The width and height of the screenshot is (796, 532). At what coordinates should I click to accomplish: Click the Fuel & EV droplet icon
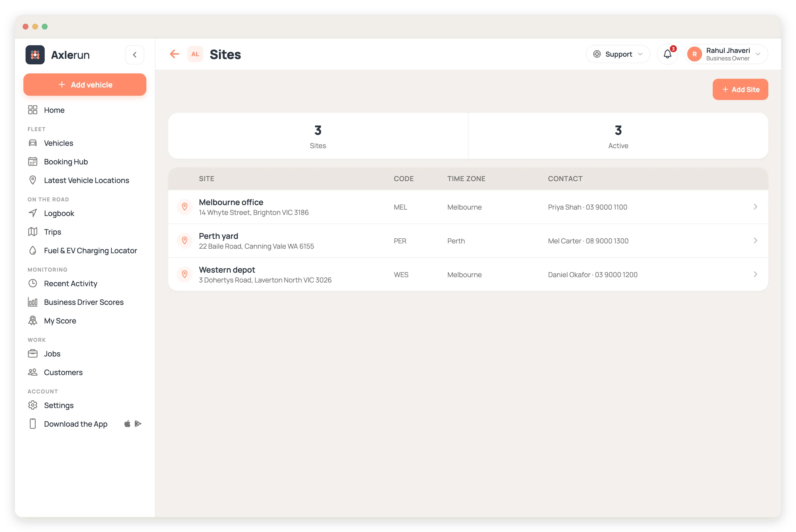point(32,250)
